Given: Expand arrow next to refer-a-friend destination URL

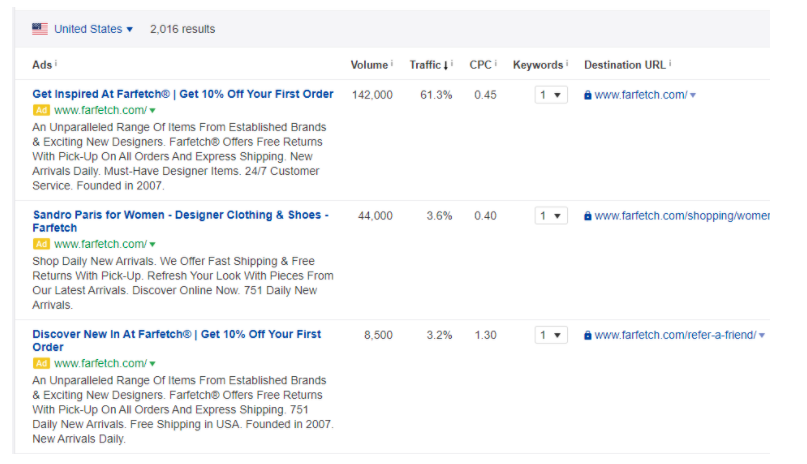Looking at the screenshot, I should [x=762, y=335].
